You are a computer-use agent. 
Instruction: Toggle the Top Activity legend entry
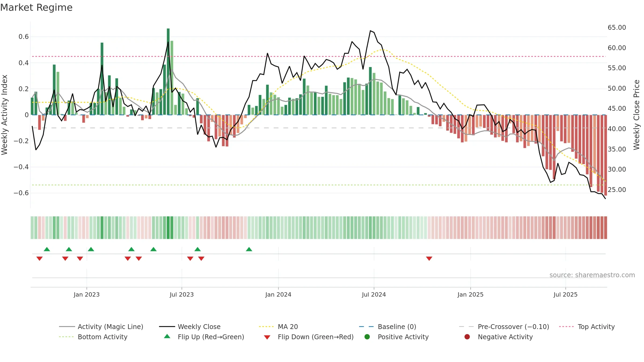pos(587,327)
